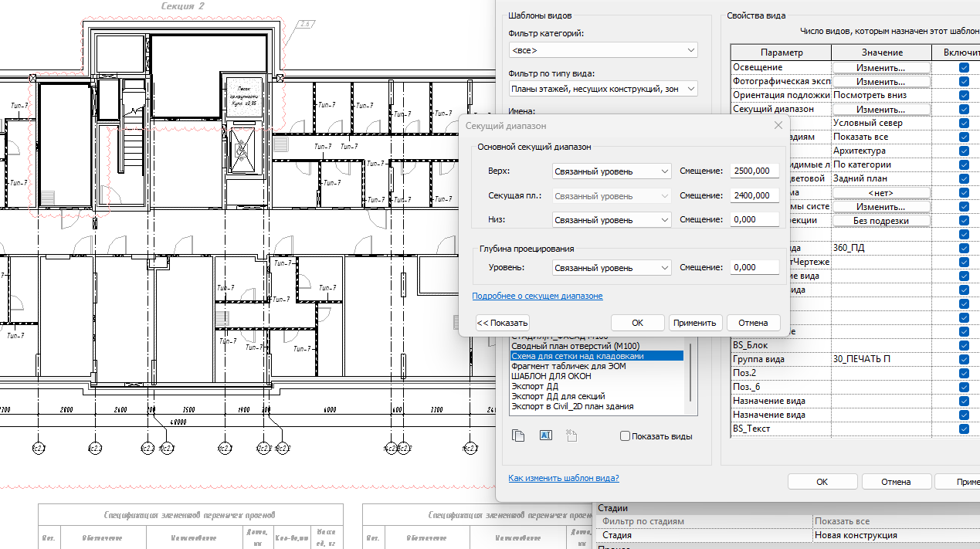Click Отмена in the view templates dialog
The height and width of the screenshot is (549, 980).
896,482
